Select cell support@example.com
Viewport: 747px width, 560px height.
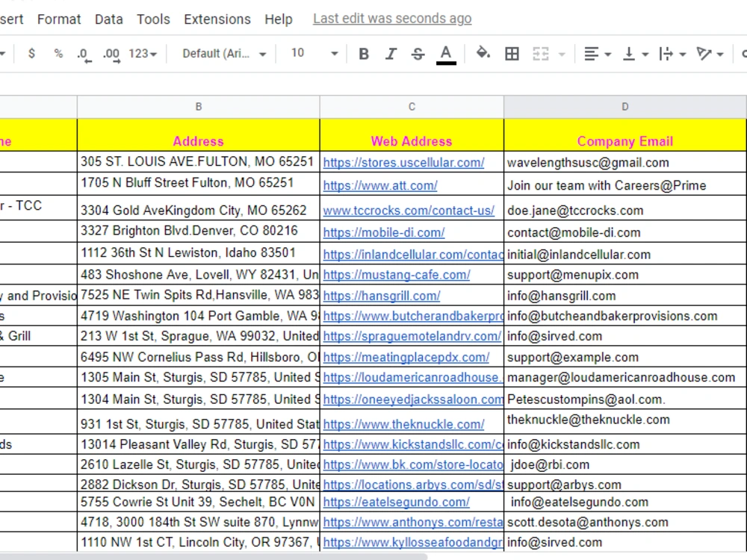tap(625, 357)
